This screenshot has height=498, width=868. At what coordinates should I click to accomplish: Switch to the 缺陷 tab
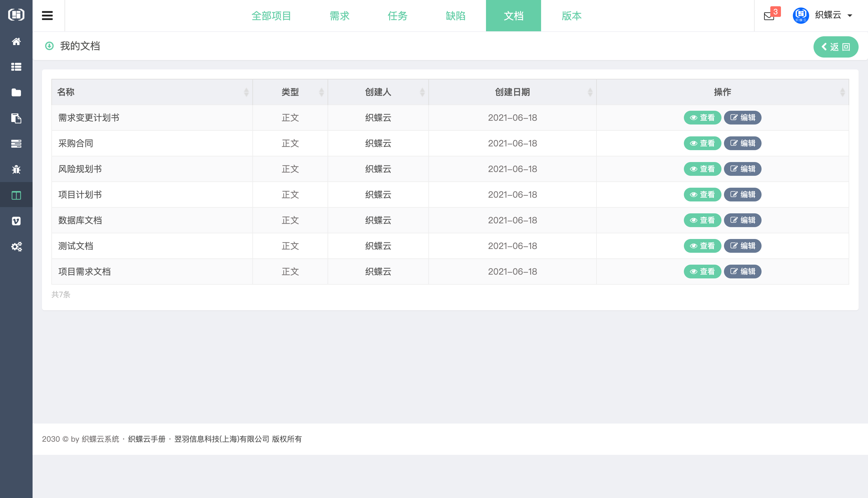(x=455, y=16)
